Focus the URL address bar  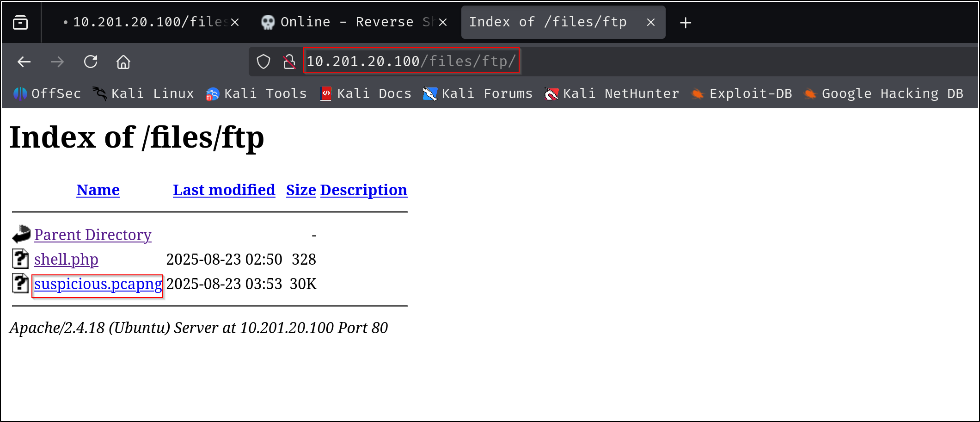(410, 61)
